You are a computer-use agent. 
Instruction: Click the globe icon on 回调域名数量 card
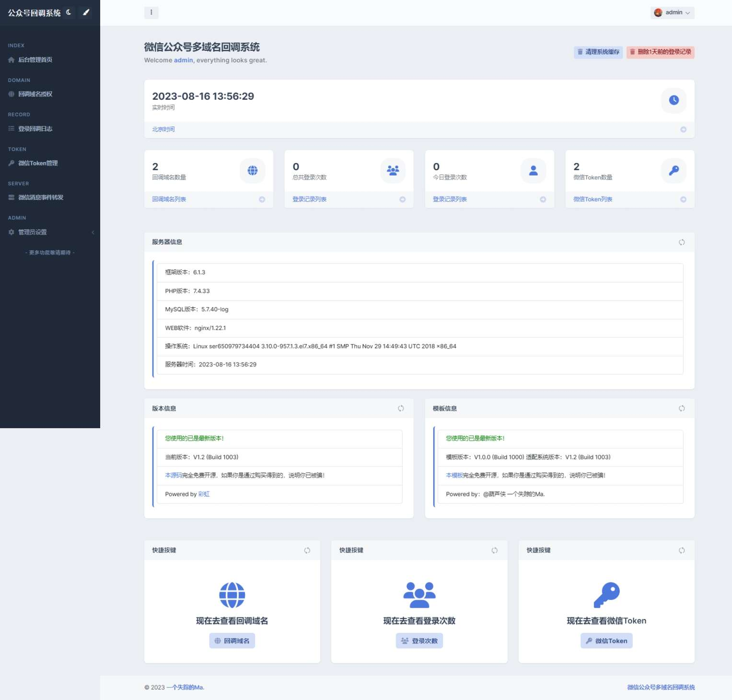click(252, 170)
